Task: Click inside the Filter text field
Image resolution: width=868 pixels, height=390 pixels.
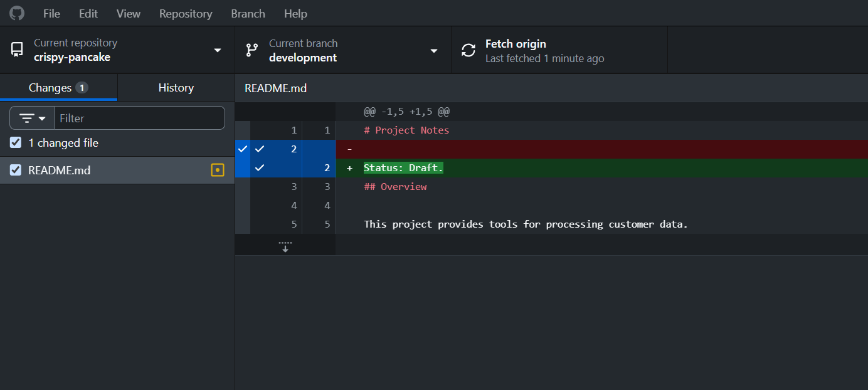Action: click(140, 118)
